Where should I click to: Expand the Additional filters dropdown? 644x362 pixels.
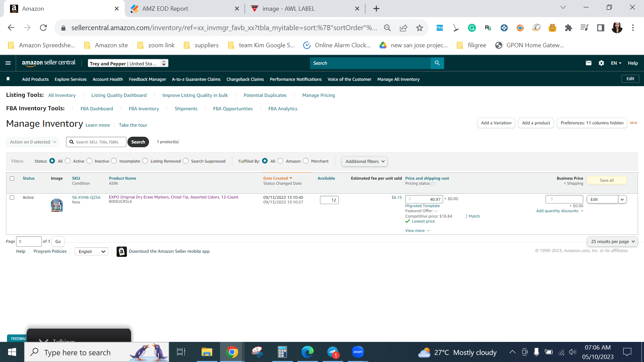click(365, 161)
